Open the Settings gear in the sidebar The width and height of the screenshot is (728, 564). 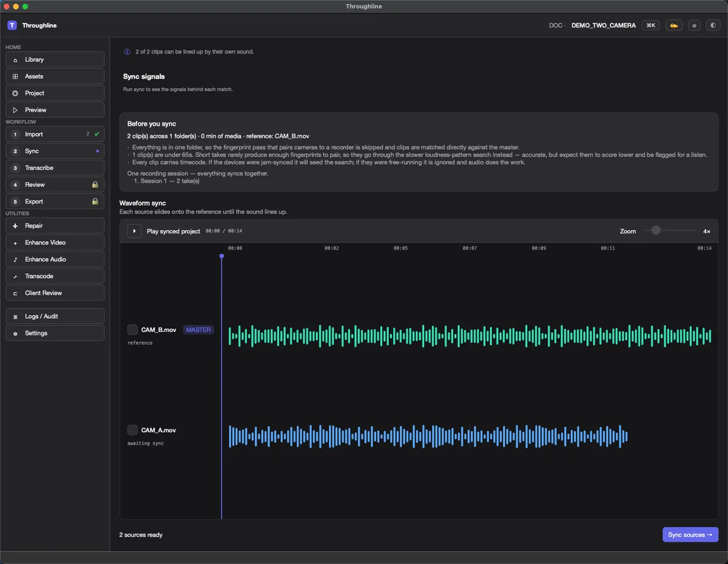(x=15, y=333)
